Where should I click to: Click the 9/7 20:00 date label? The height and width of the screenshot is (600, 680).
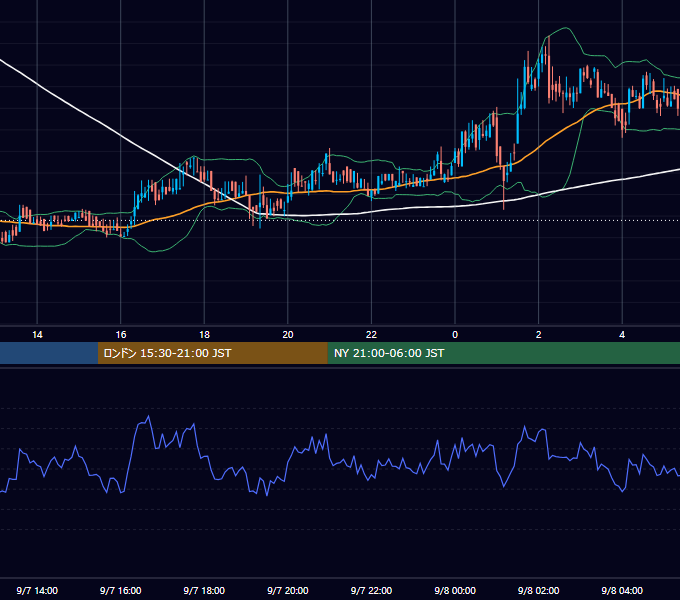(288, 590)
